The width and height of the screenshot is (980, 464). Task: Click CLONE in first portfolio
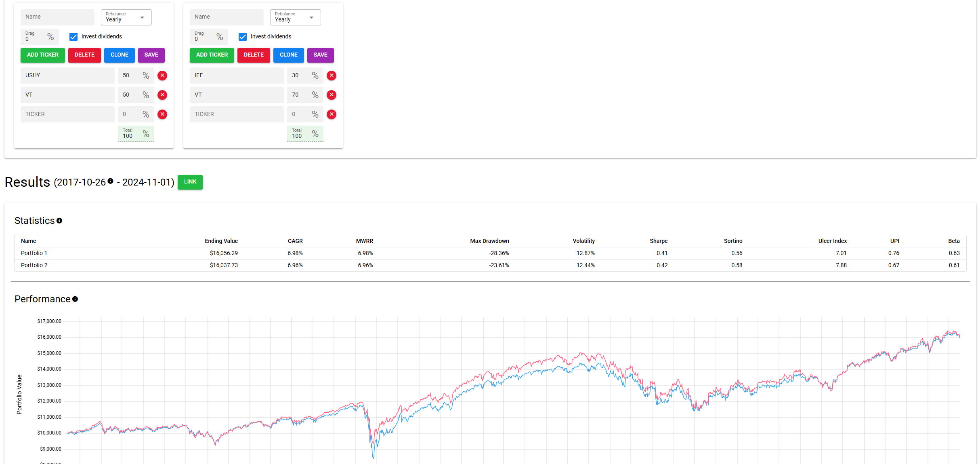click(x=120, y=55)
